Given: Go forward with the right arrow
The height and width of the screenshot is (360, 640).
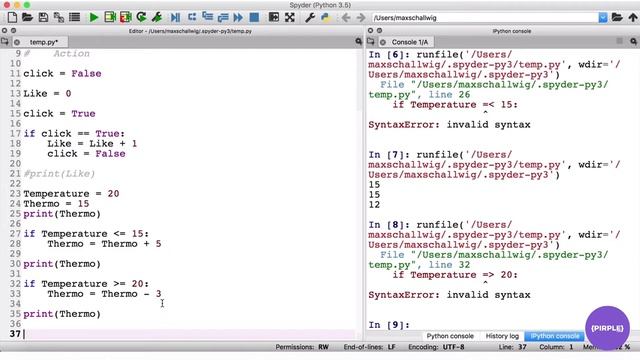Looking at the screenshot, I should pyautogui.click(x=361, y=18).
